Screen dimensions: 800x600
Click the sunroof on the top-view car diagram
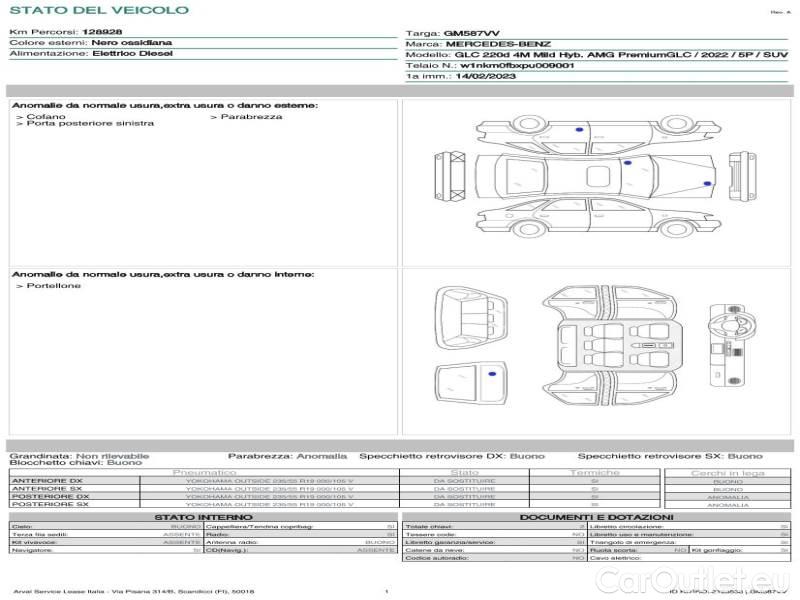click(x=598, y=175)
